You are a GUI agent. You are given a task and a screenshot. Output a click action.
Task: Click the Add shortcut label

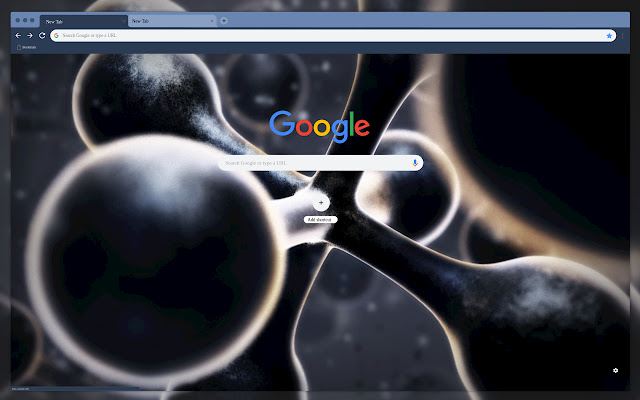click(320, 220)
